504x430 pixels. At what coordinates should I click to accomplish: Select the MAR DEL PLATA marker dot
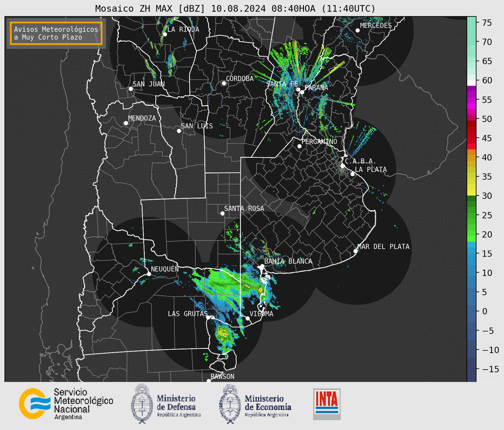click(356, 251)
